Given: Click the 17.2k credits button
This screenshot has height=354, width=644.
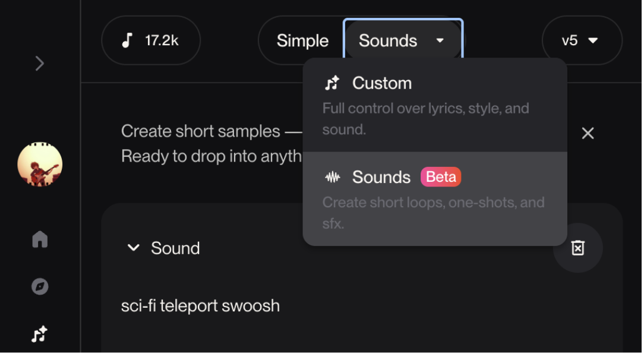Looking at the screenshot, I should coord(151,40).
